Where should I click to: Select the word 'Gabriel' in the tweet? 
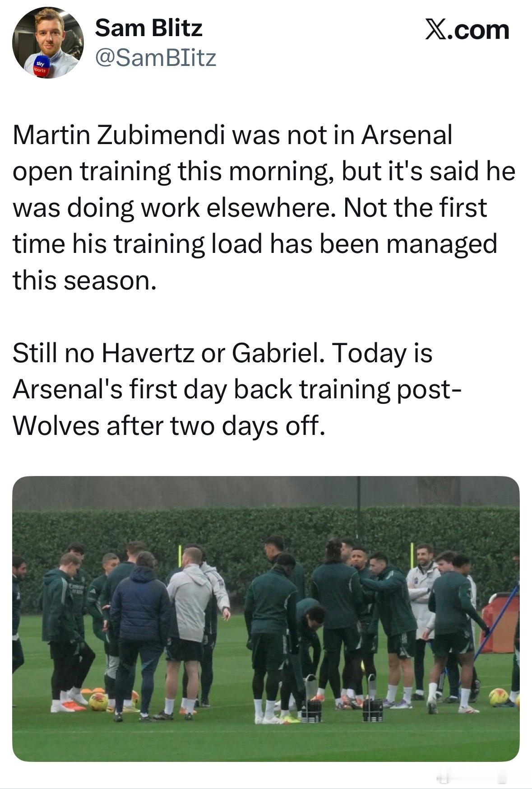tap(277, 353)
